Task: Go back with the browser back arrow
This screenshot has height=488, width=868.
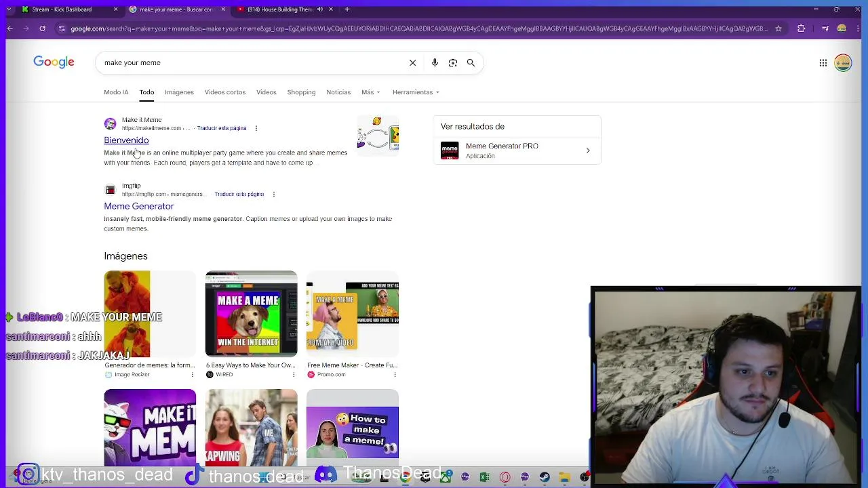Action: pyautogui.click(x=10, y=28)
